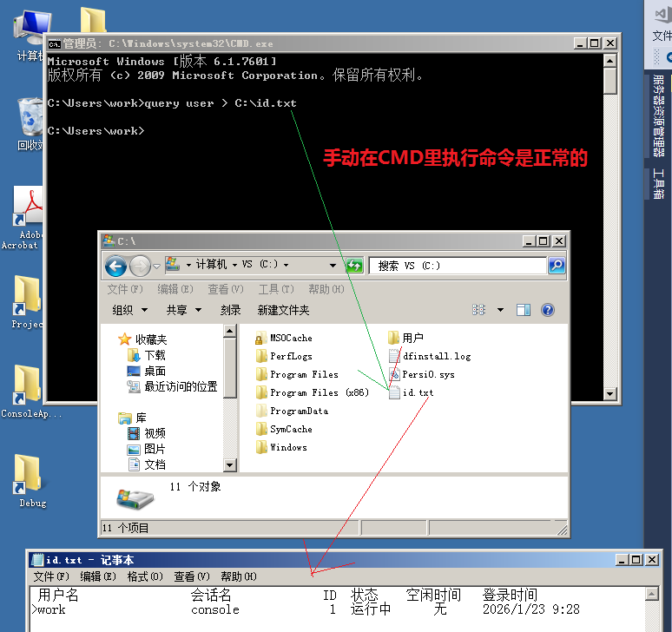Screen dimensions: 672x632
Task: Open Notepad 格式(O) menu
Action: (145, 576)
